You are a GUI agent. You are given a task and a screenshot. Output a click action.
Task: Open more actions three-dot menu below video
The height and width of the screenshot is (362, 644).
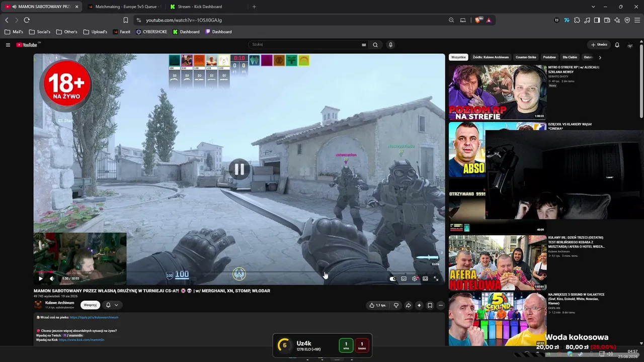tap(441, 305)
